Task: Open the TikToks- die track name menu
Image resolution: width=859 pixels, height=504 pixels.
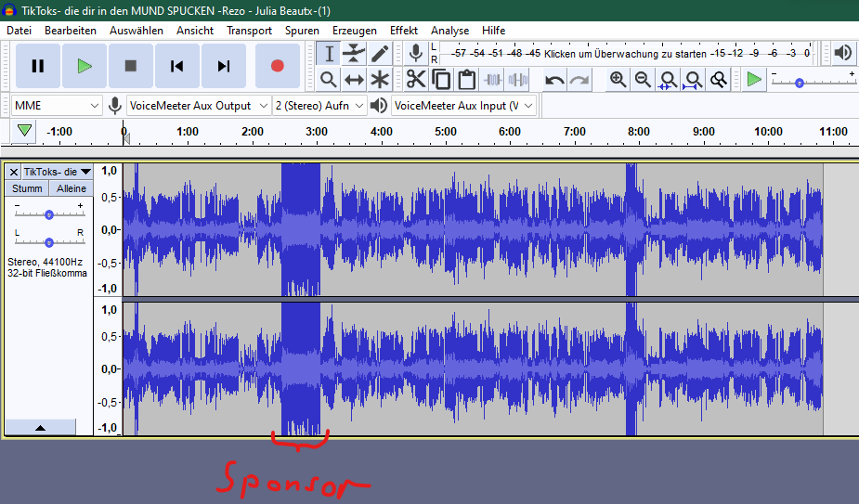Action: pos(57,172)
